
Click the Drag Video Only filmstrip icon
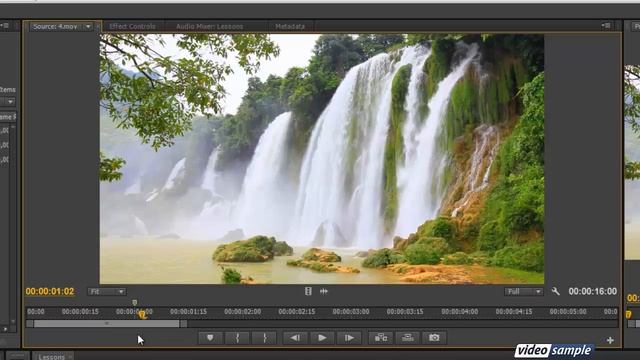click(308, 291)
